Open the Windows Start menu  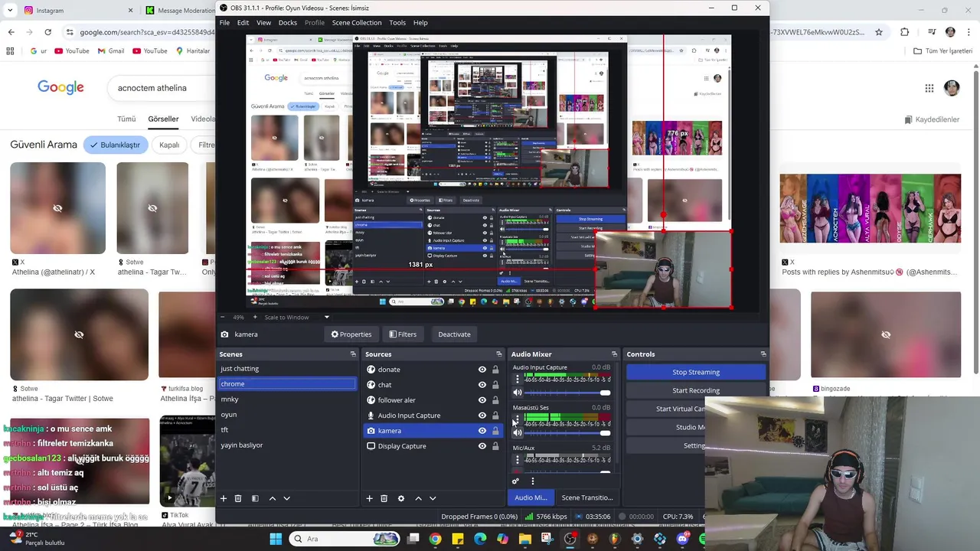(276, 539)
